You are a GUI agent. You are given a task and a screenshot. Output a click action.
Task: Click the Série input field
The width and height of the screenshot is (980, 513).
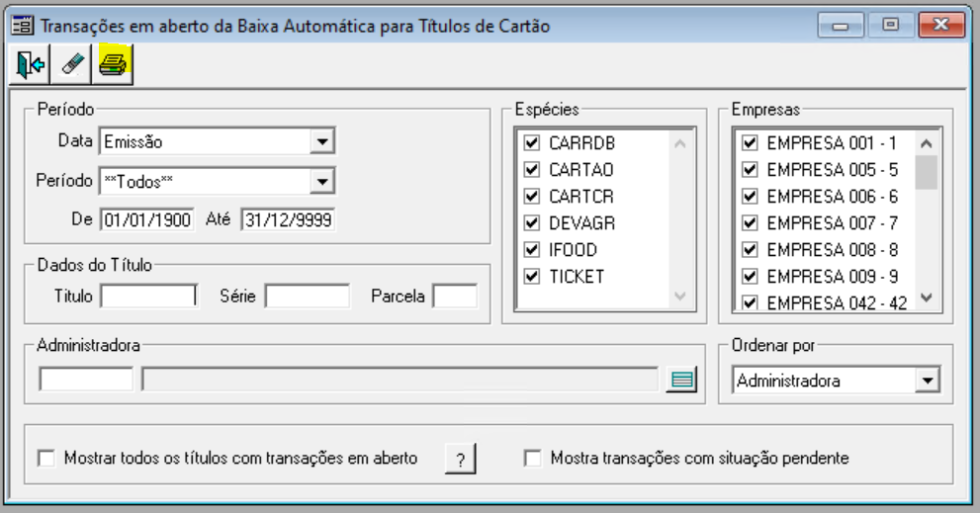point(308,297)
